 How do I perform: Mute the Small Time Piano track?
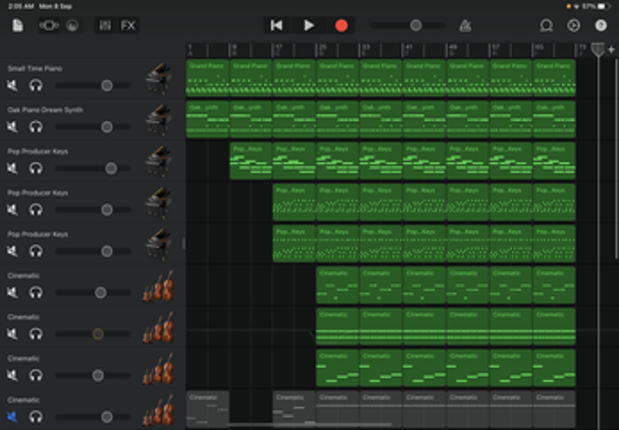12,86
